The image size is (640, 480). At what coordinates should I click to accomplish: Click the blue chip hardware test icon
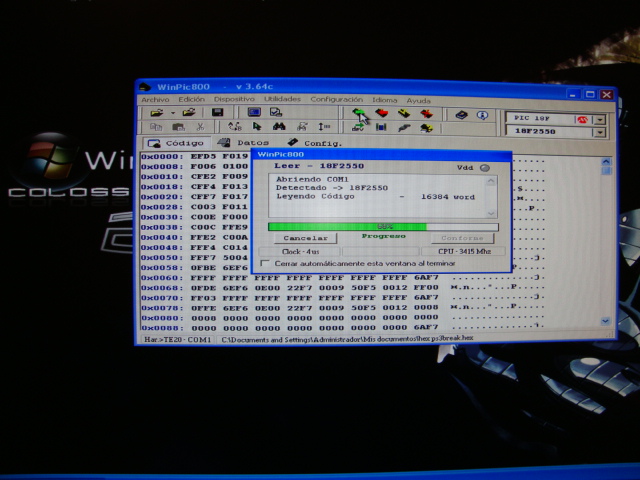(x=381, y=127)
